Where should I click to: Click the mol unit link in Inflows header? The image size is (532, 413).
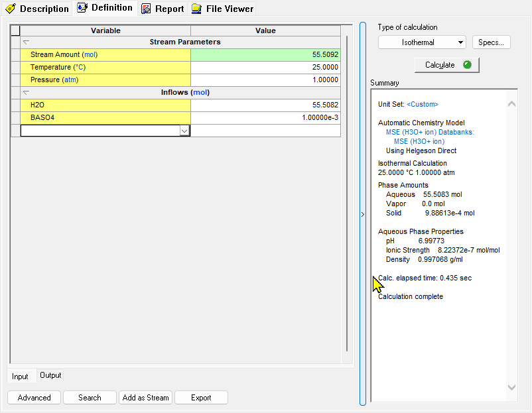(x=200, y=93)
